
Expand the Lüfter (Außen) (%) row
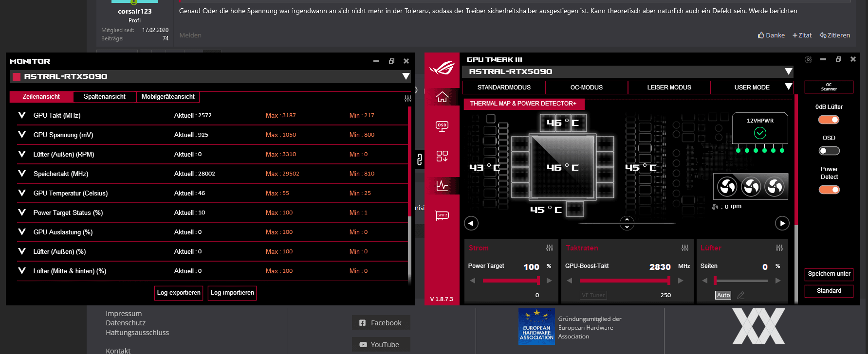pos(22,251)
